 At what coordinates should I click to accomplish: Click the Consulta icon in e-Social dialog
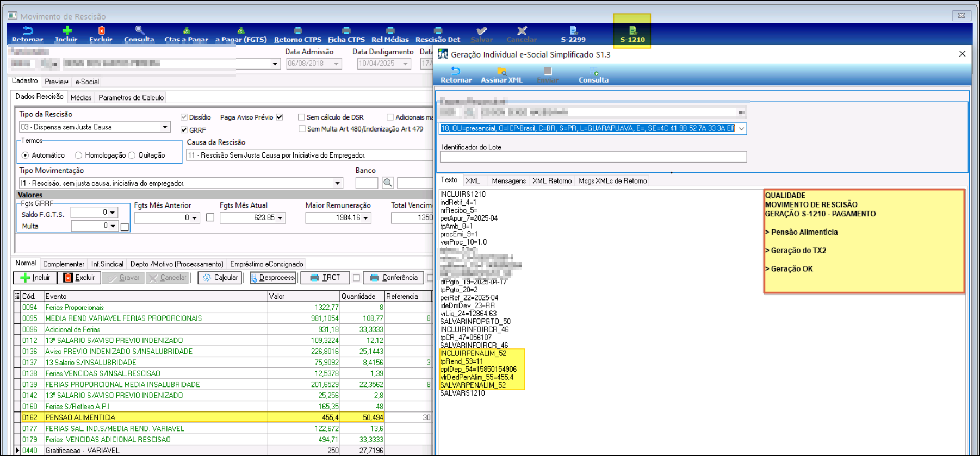593,75
